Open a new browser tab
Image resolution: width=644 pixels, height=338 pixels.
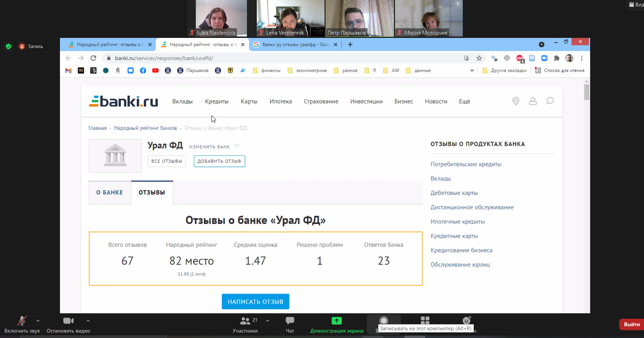pos(350,44)
